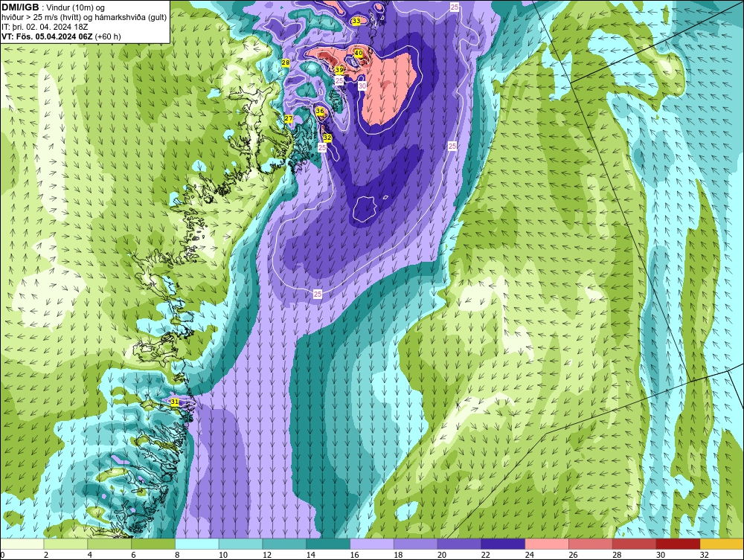Click the legend scale value 0
Screen dimensions: 744x560
[2, 555]
